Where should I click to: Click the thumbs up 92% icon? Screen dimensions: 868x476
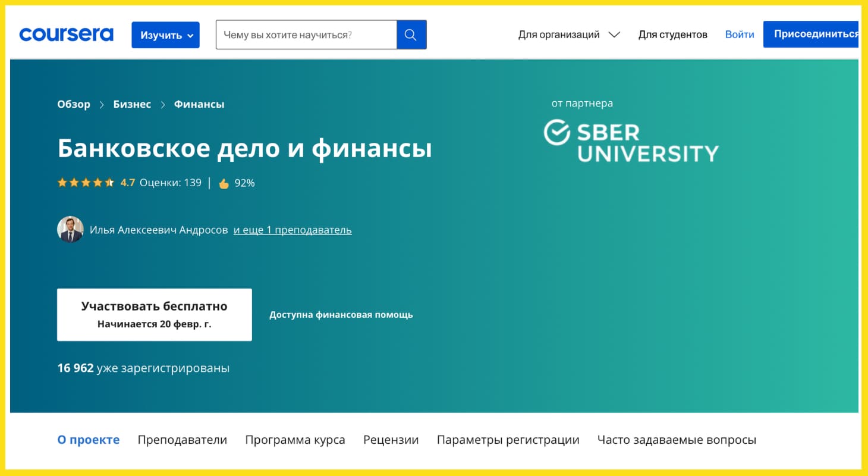(224, 183)
